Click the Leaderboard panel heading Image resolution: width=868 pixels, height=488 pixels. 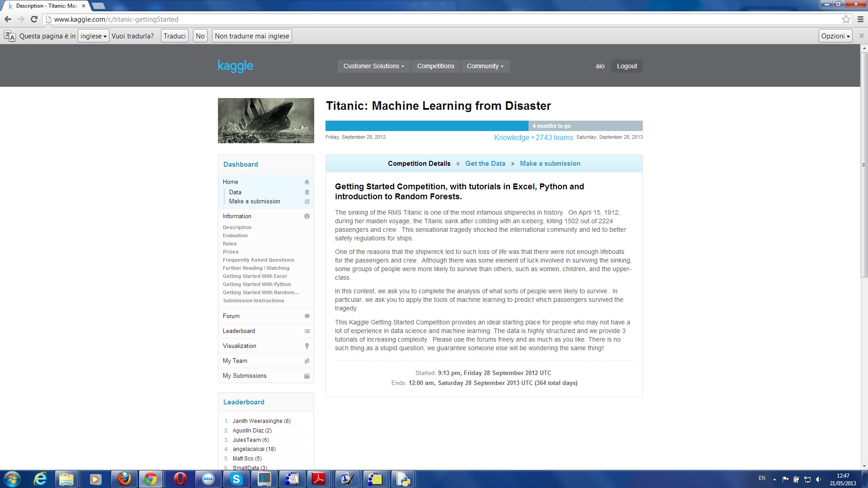click(244, 402)
